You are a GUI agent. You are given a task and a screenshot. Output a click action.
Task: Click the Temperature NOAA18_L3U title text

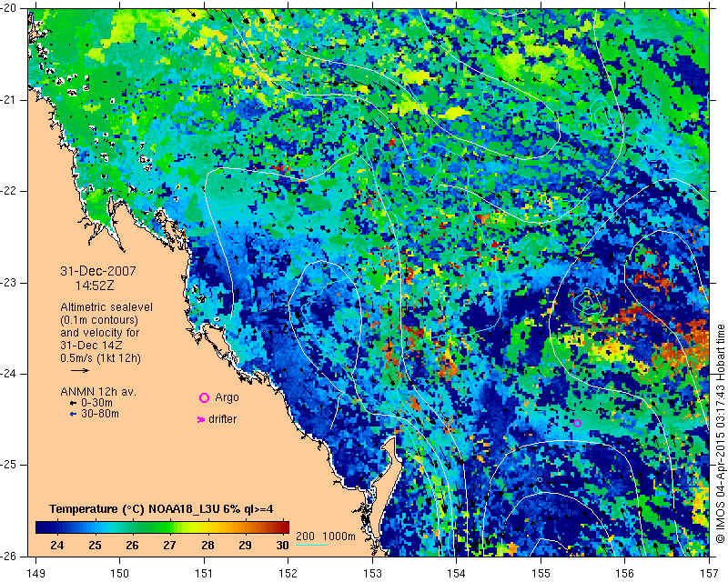point(161,509)
